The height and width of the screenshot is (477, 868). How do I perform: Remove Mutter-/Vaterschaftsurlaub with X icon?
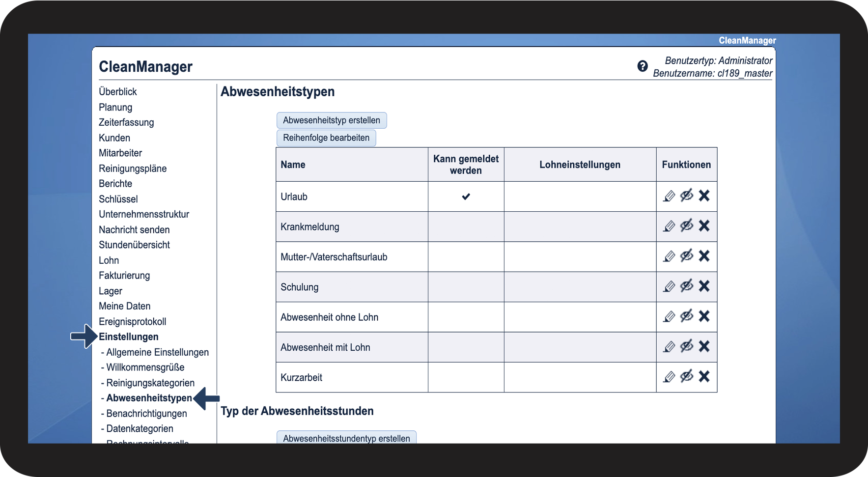point(704,256)
